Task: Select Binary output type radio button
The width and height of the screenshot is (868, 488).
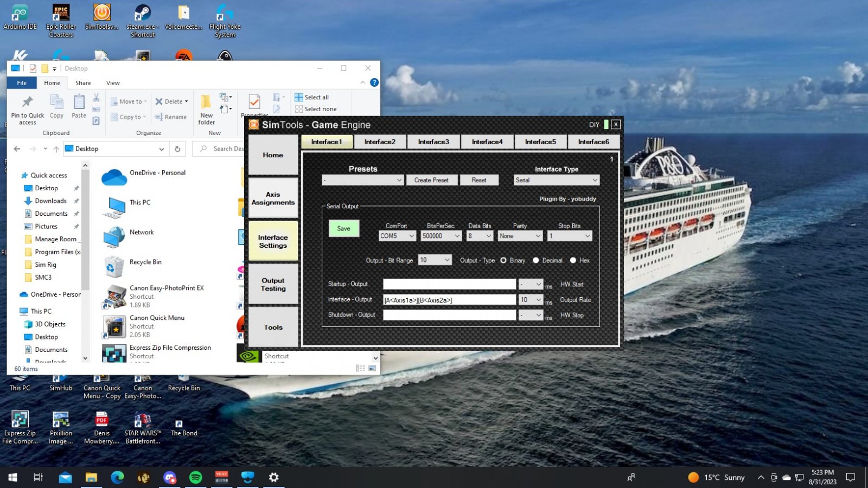Action: tap(503, 260)
